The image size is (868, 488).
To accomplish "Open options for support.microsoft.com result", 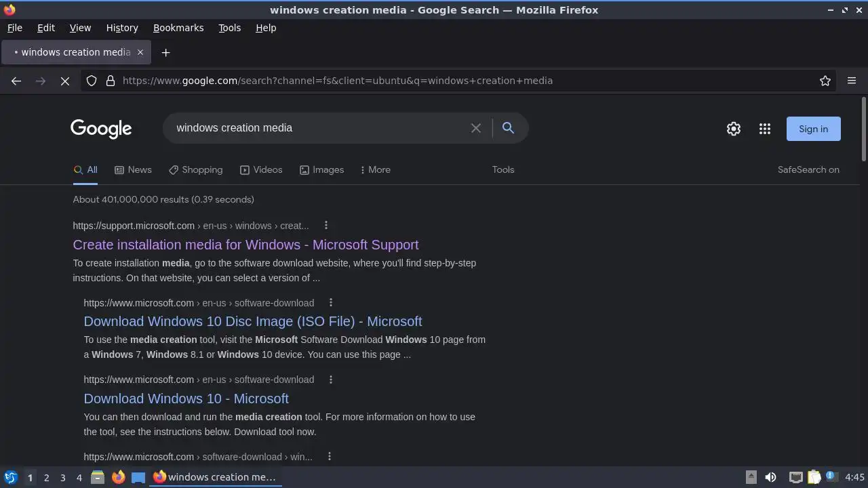I will pyautogui.click(x=325, y=225).
